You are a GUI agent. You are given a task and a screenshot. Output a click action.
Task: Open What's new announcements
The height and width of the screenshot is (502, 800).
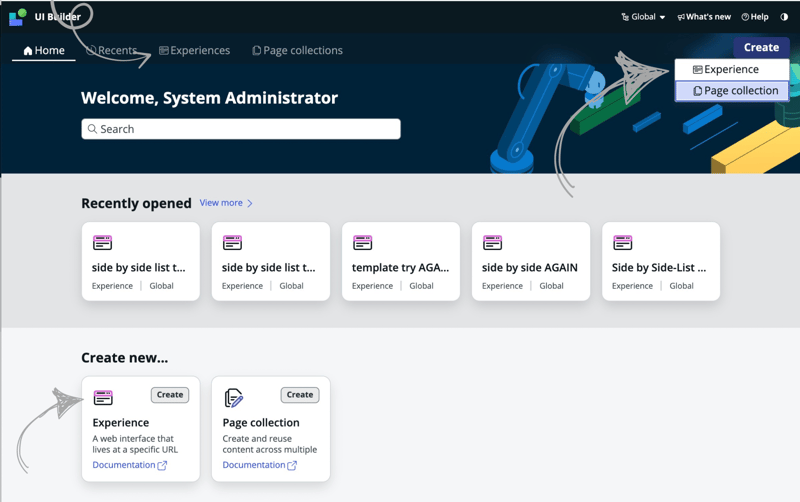pyautogui.click(x=704, y=17)
